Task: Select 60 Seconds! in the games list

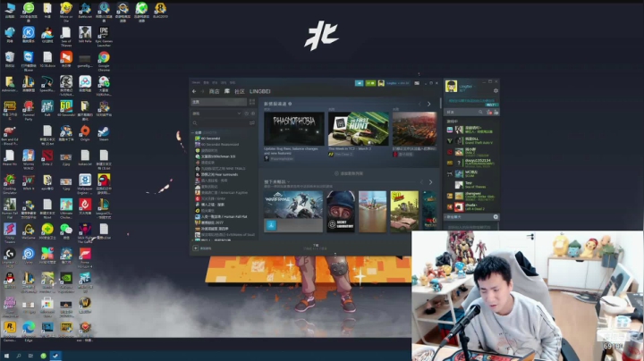Action: click(x=210, y=139)
